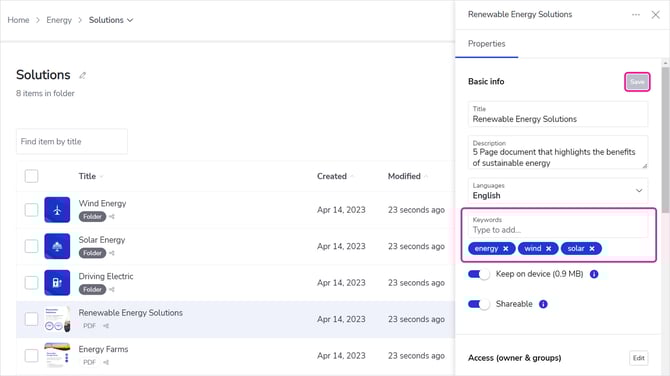670x376 pixels.
Task: Remove the energy keyword tag
Action: (505, 249)
